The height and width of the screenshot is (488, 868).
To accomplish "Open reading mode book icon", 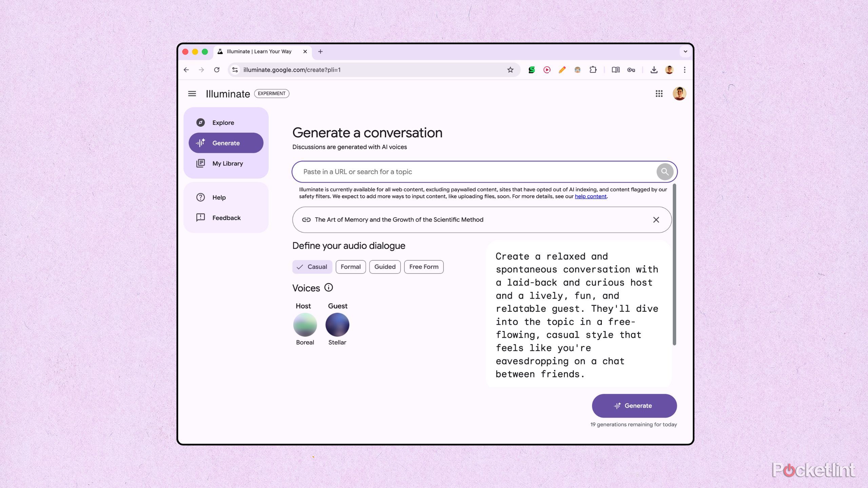I will (x=616, y=70).
